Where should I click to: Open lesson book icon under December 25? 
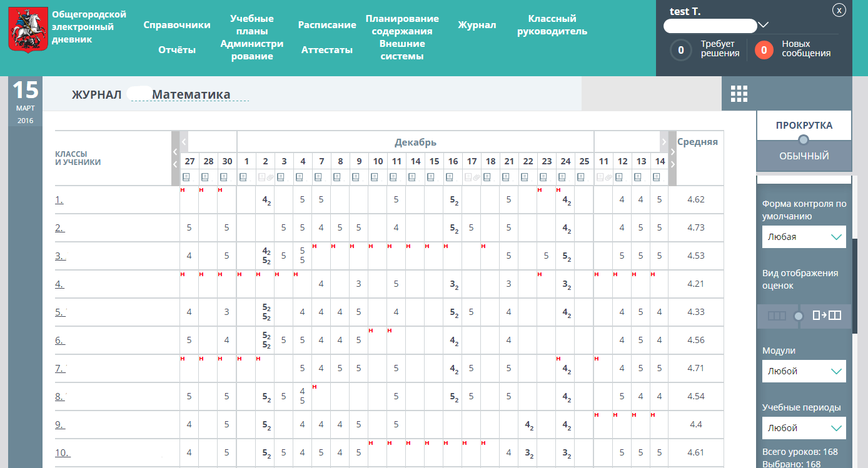point(581,177)
